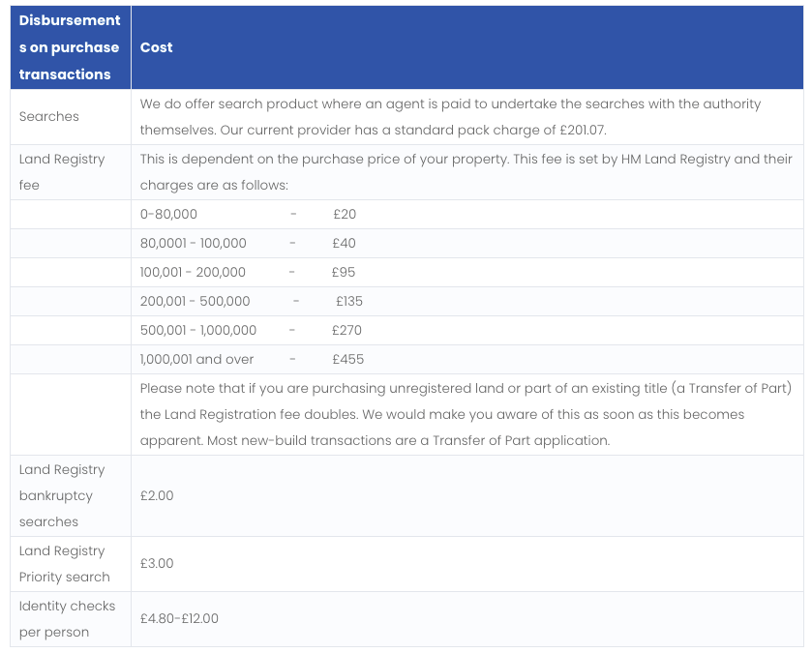
Task: Select the Transfer of Part note paragraph
Action: tap(466, 414)
